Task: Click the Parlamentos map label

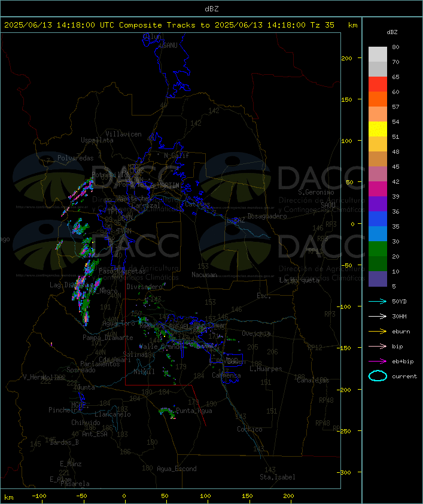Action: 100,364
